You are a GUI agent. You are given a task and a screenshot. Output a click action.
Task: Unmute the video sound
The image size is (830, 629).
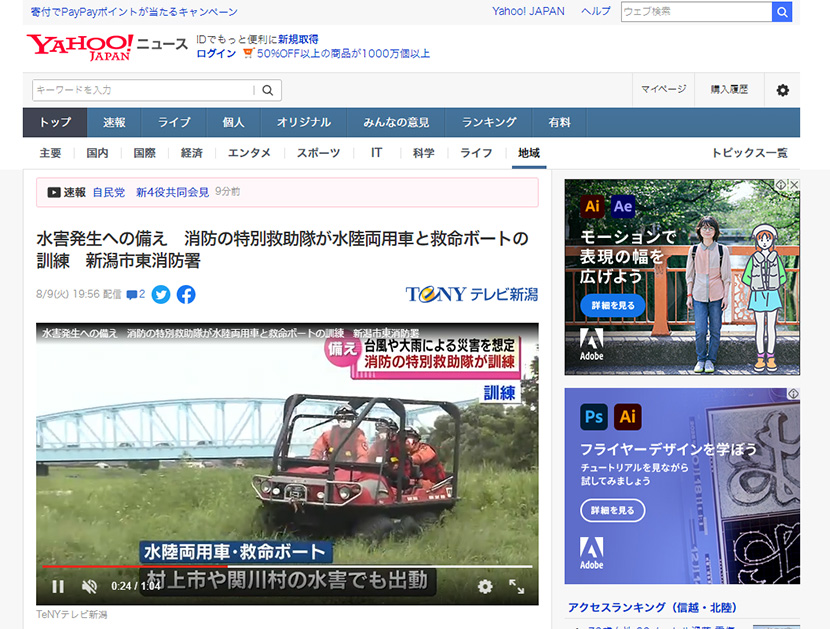[89, 587]
